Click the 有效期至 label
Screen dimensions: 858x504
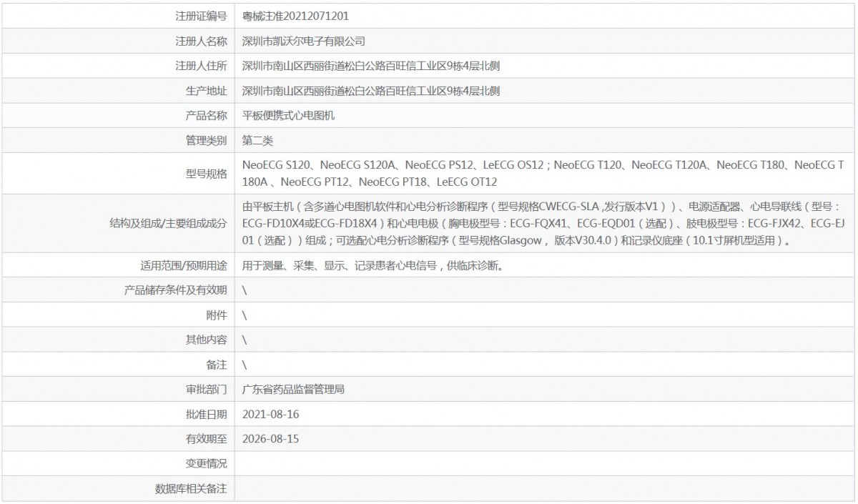click(206, 439)
